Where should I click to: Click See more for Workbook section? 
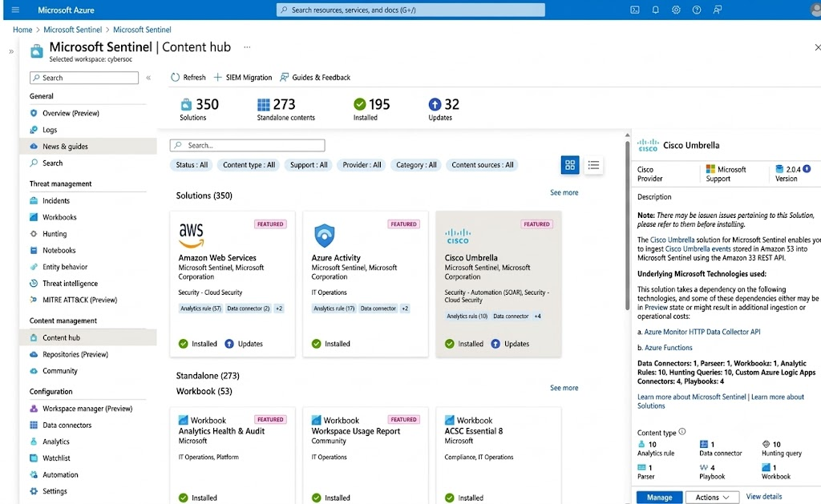coord(564,388)
